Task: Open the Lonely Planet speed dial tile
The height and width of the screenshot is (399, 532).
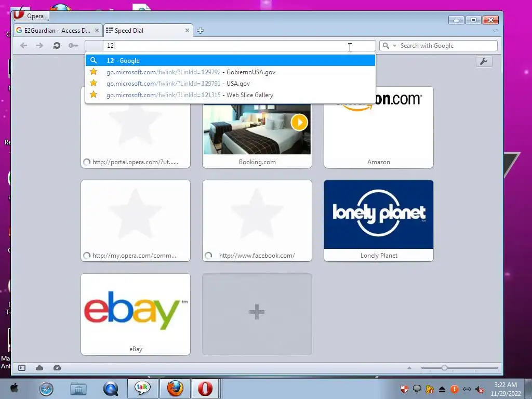Action: tap(379, 221)
